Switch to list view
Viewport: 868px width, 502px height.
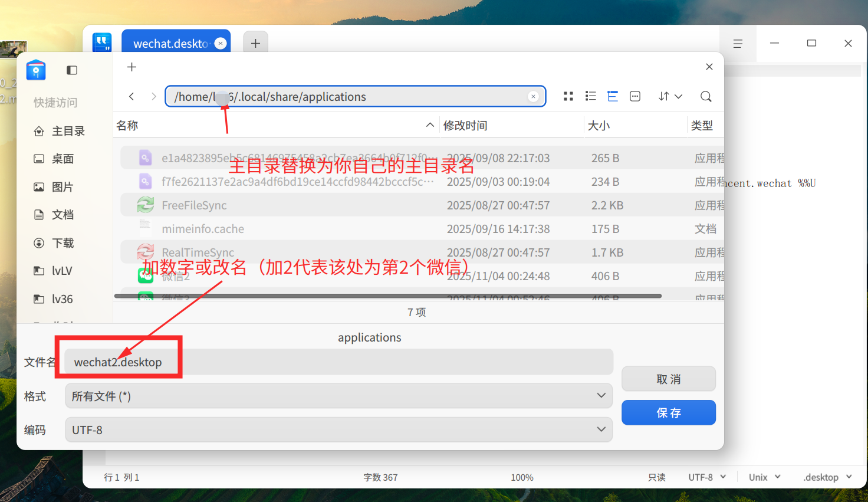(590, 96)
